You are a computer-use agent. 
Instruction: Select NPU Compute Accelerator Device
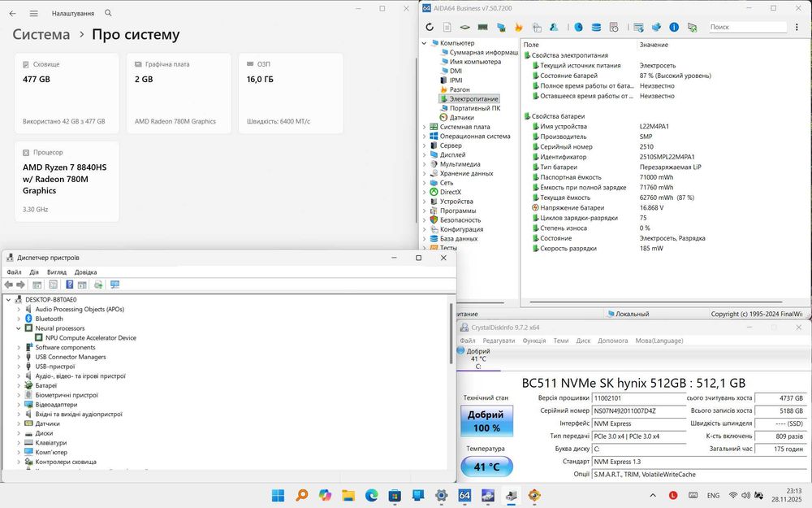(x=90, y=338)
